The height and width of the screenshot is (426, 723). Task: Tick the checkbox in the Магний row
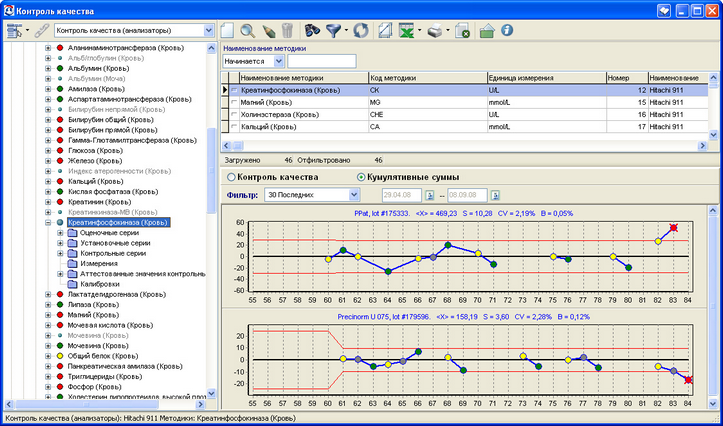tap(234, 103)
